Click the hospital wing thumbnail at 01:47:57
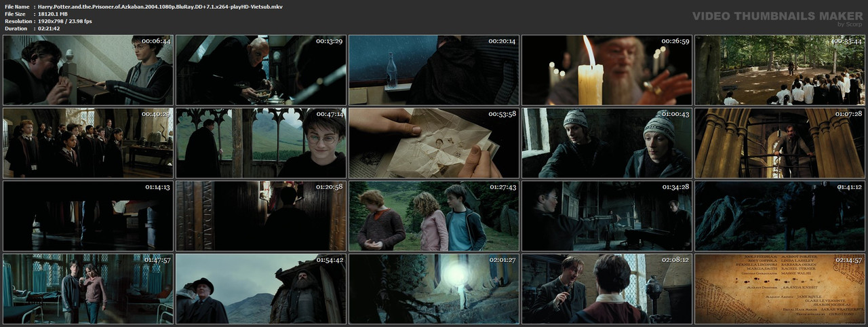The image size is (868, 327). [88, 289]
